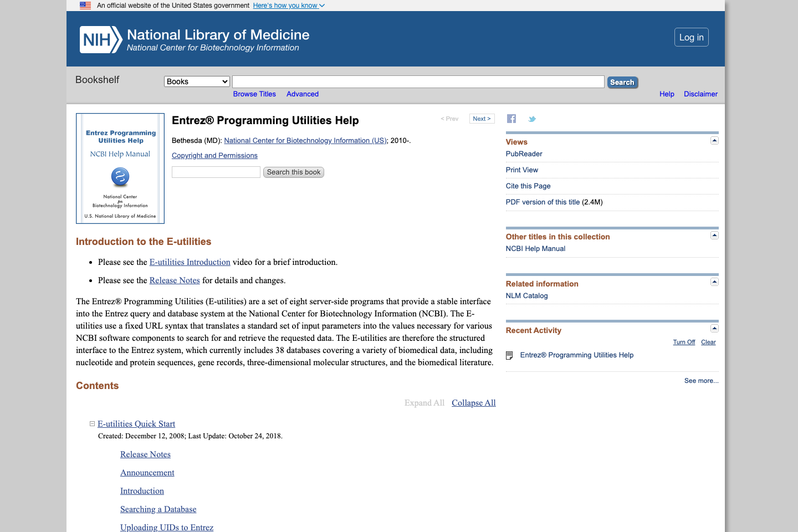The height and width of the screenshot is (532, 798).
Task: Share this page on Facebook
Action: 511,118
